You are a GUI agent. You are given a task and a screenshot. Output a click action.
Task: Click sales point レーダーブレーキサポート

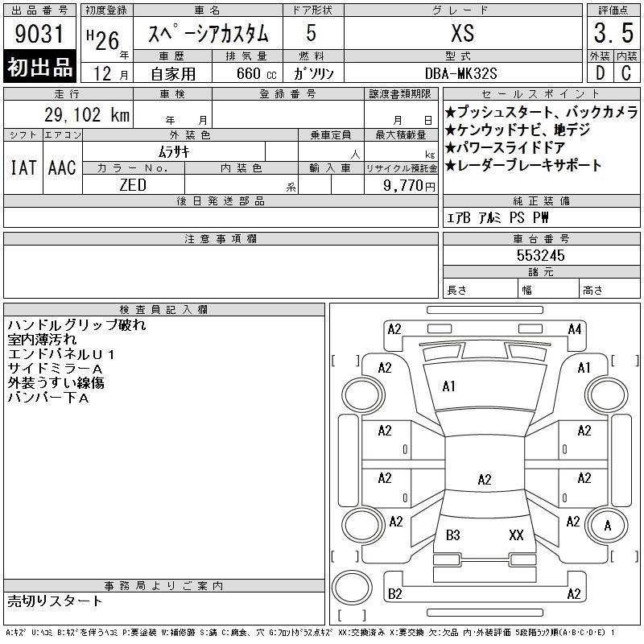pos(523,165)
